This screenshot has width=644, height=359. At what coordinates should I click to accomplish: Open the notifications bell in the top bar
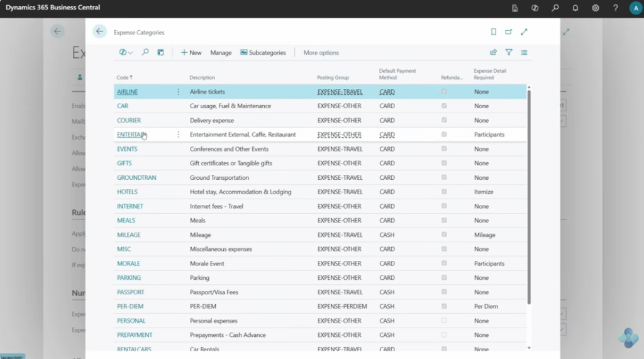coord(575,8)
